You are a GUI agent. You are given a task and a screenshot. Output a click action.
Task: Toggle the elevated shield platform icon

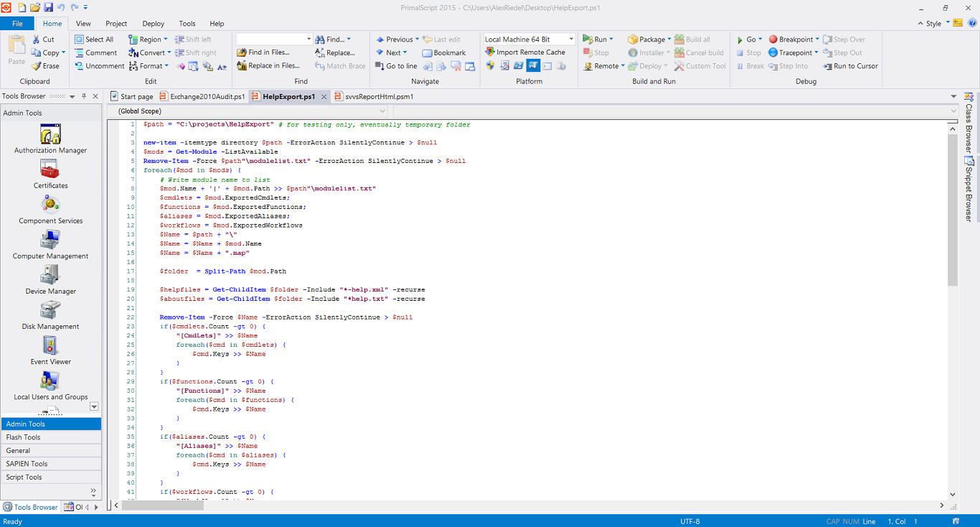(490, 66)
